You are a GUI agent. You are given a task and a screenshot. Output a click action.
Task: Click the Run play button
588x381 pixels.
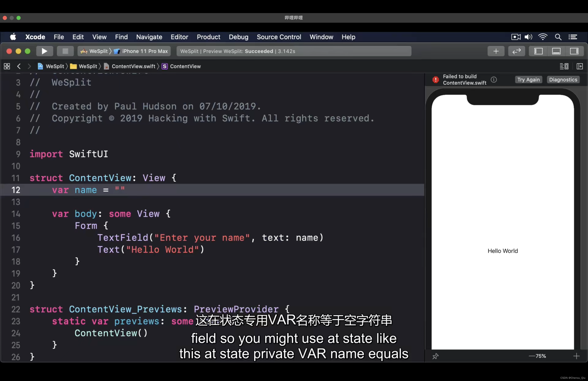point(45,51)
